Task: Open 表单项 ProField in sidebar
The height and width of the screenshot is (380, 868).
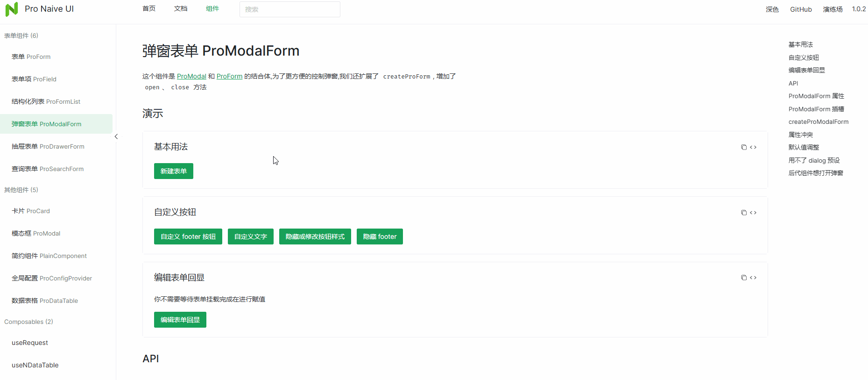Action: pyautogui.click(x=56, y=79)
